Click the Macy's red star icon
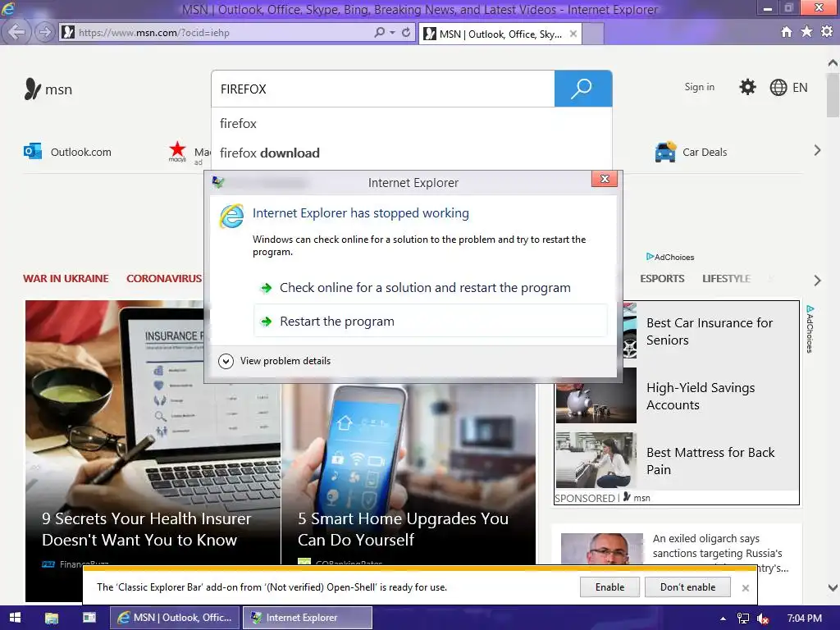The image size is (840, 630). click(177, 151)
